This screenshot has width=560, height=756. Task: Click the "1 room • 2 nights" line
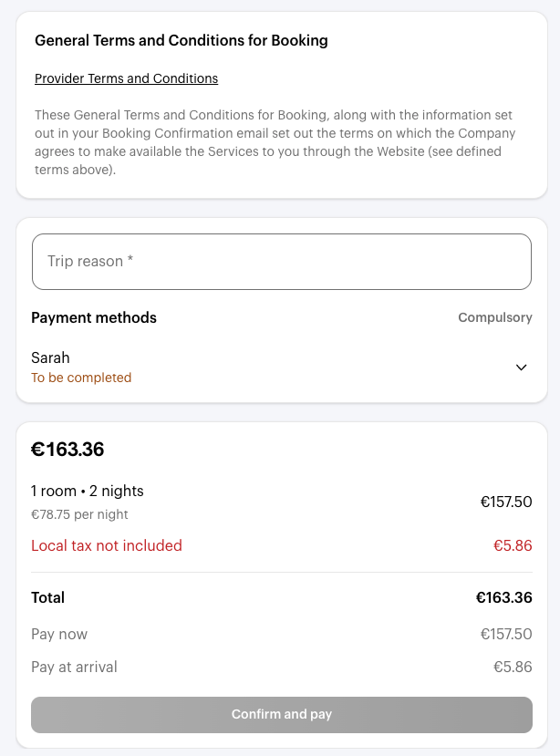pos(88,491)
